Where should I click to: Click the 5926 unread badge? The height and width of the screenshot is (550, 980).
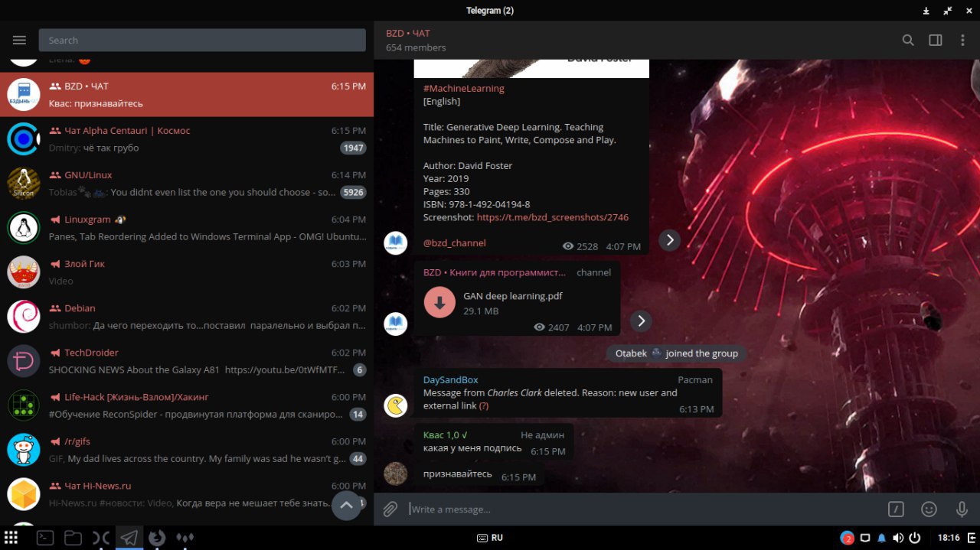(353, 193)
